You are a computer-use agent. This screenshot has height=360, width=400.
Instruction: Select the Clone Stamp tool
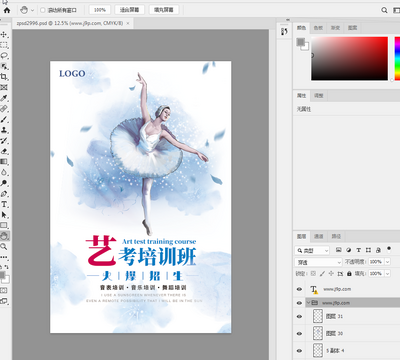coord(4,130)
